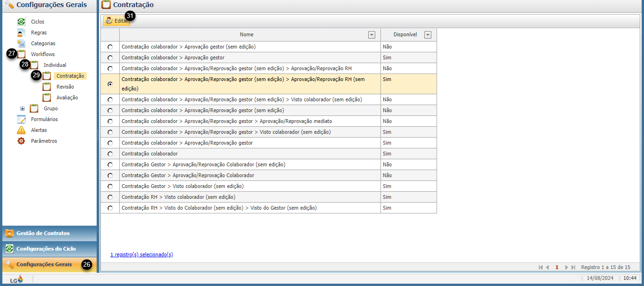Image resolution: width=644 pixels, height=286 pixels.
Task: Open the Nome column filter dropdown
Action: 372,35
